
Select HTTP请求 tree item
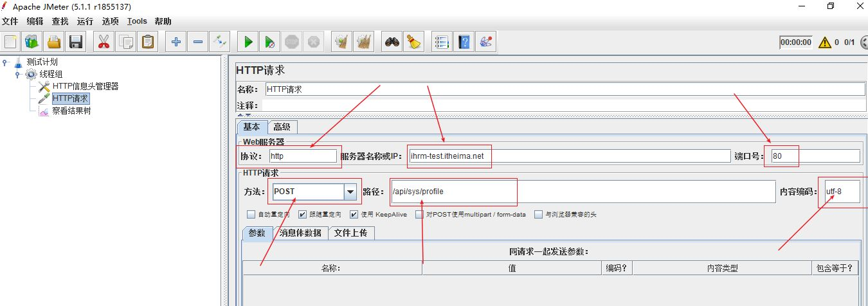[70, 98]
